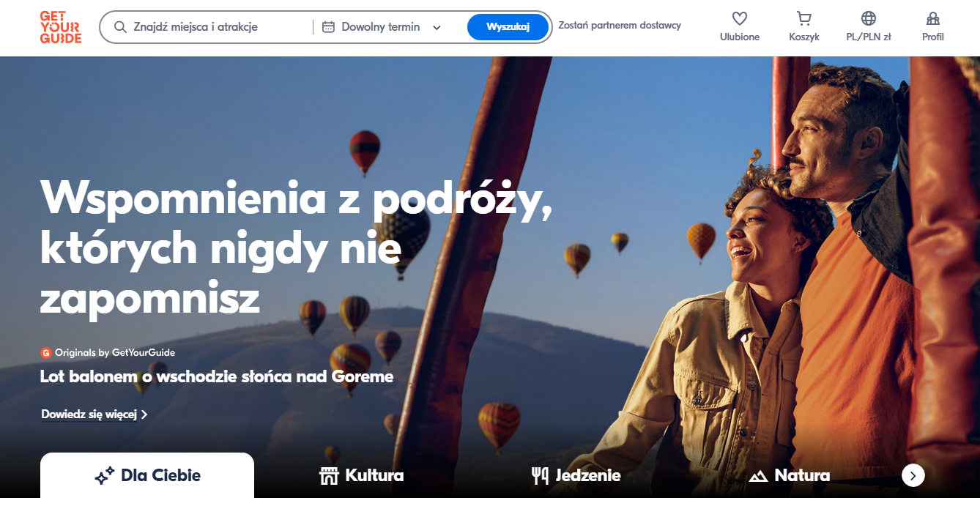Click the GetYourGuide logo
The height and width of the screenshot is (517, 980).
click(x=61, y=28)
